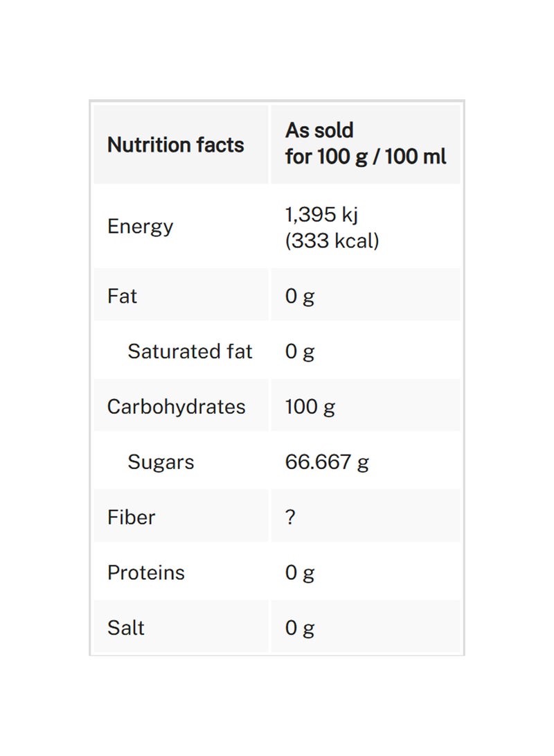
Task: Click the "Nutrition facts" column header
Action: [176, 145]
